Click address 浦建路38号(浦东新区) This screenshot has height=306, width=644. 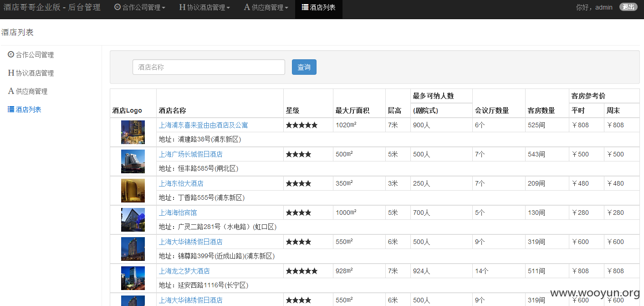pyautogui.click(x=200, y=140)
